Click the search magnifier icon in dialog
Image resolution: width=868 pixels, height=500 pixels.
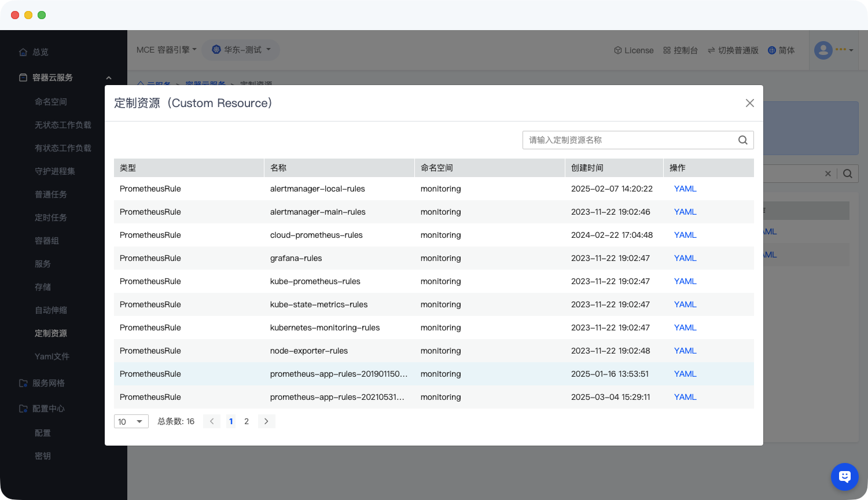click(x=743, y=140)
